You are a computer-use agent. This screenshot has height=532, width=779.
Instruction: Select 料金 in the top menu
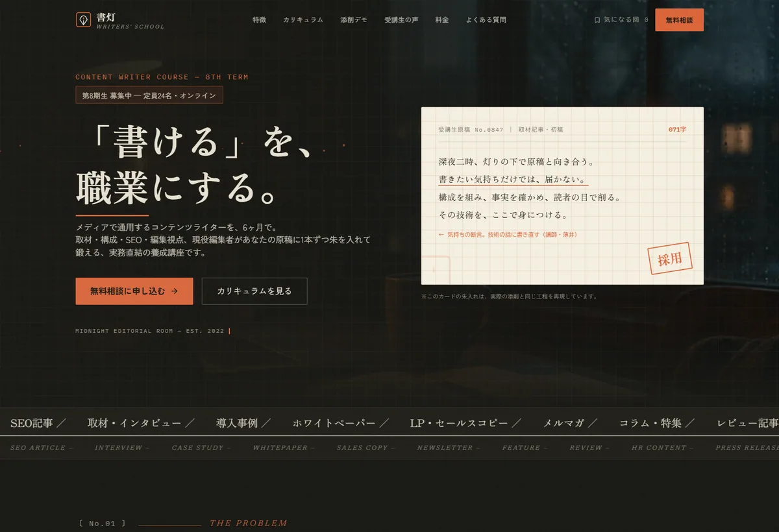point(442,20)
